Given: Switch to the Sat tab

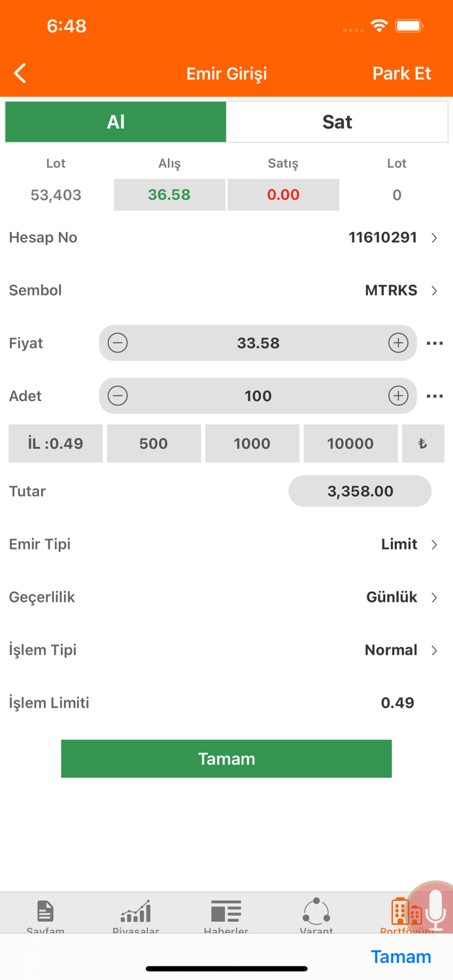Looking at the screenshot, I should click(x=337, y=122).
